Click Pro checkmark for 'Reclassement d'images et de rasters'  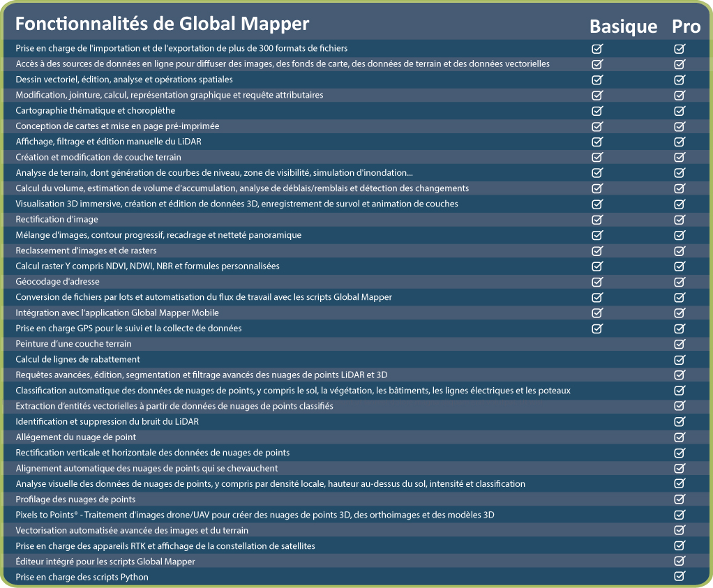coord(680,250)
